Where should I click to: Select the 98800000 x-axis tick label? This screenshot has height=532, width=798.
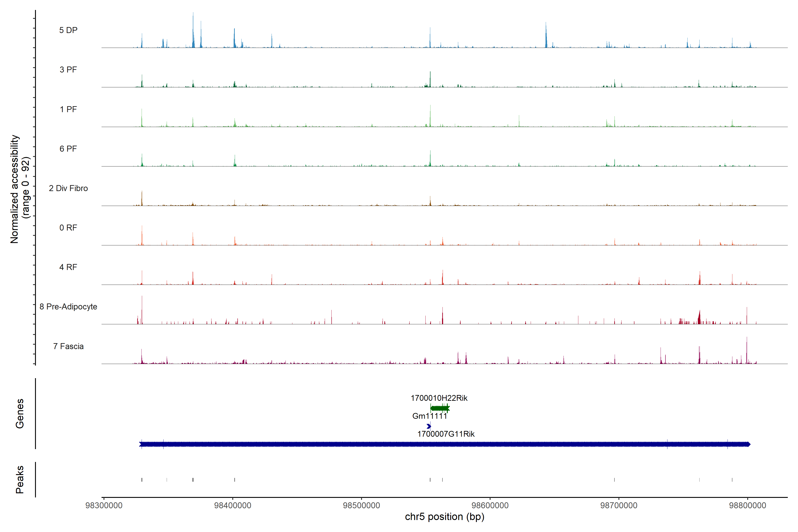click(747, 505)
